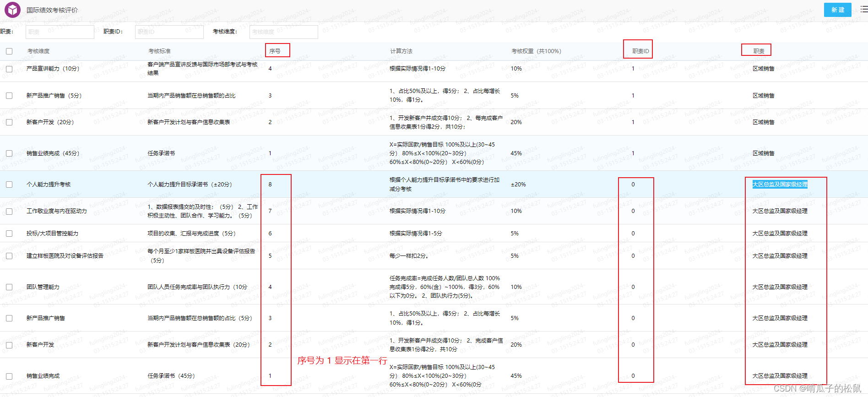868x397 pixels.
Task: Click the 序号 column header
Action: pos(275,51)
